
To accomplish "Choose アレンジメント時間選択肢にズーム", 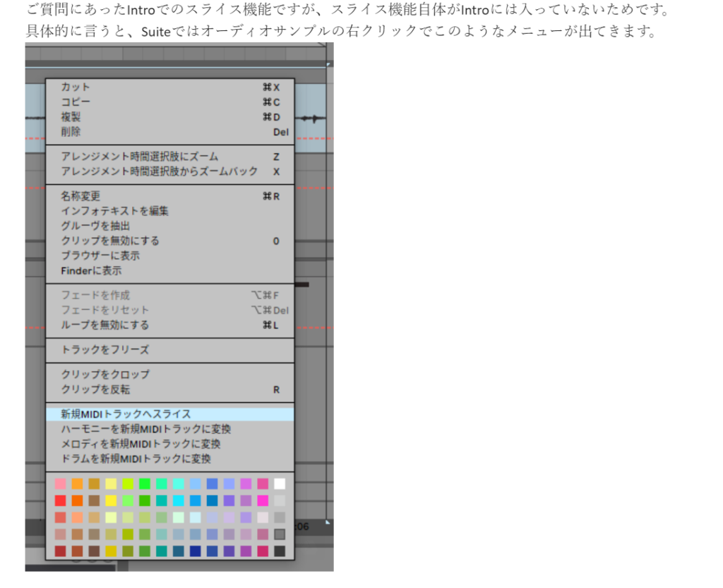I will (x=140, y=157).
